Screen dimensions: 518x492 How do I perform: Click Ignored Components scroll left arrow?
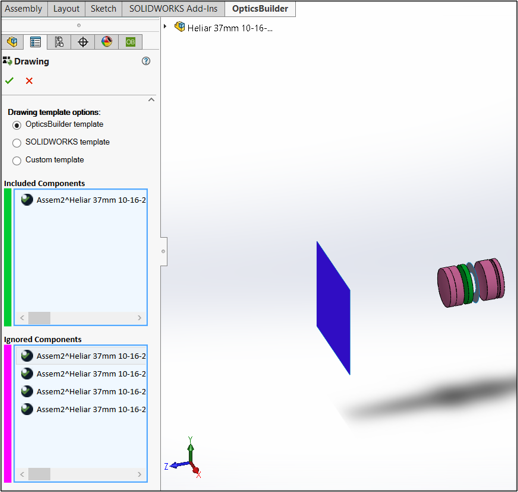click(22, 474)
